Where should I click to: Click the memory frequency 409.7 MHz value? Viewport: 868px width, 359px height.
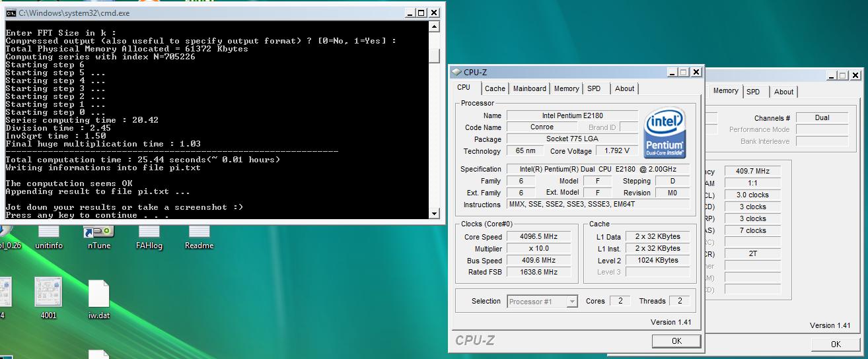coord(752,171)
